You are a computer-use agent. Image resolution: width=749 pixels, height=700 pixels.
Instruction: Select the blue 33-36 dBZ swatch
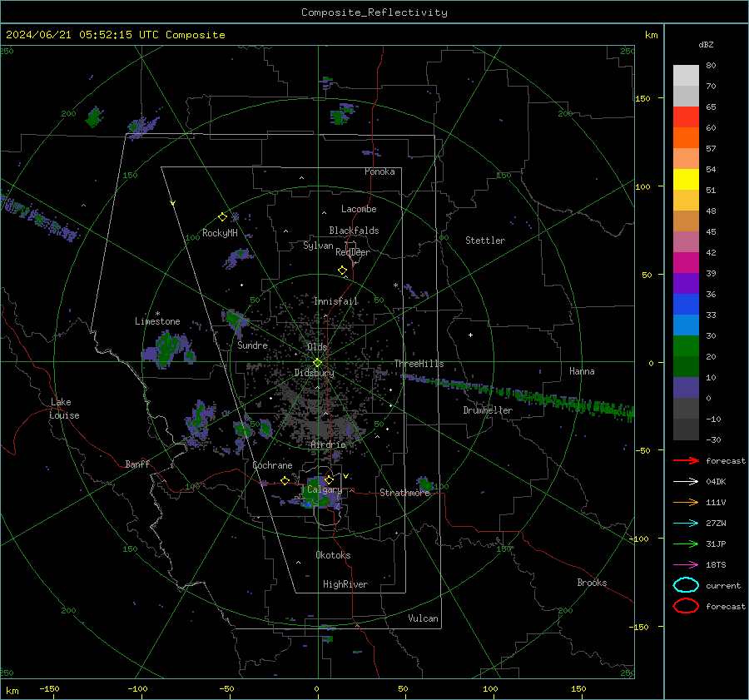686,305
